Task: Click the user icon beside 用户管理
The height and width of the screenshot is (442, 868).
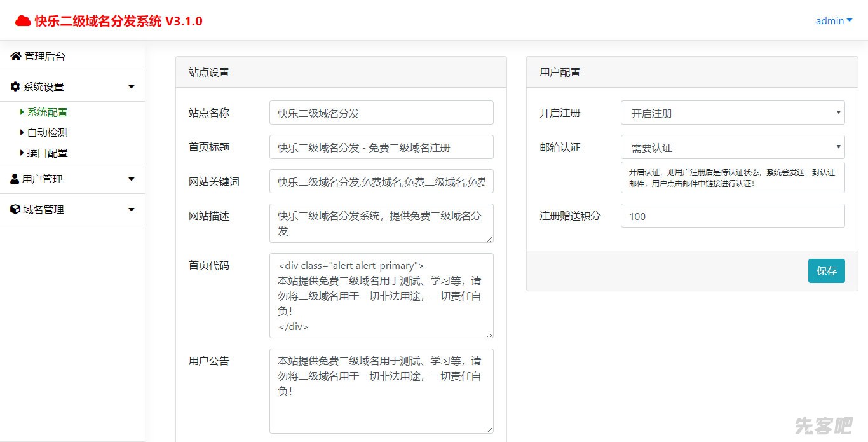Action: click(15, 179)
